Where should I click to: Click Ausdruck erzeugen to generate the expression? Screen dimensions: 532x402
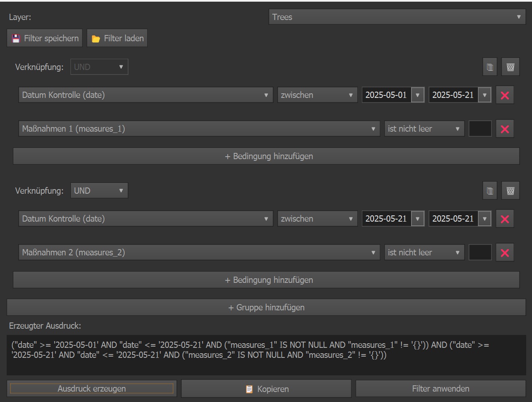(x=92, y=388)
